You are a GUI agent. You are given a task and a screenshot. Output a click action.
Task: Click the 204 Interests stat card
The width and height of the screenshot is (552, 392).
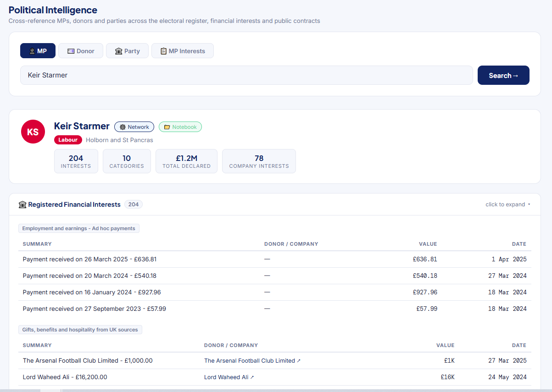pyautogui.click(x=76, y=161)
